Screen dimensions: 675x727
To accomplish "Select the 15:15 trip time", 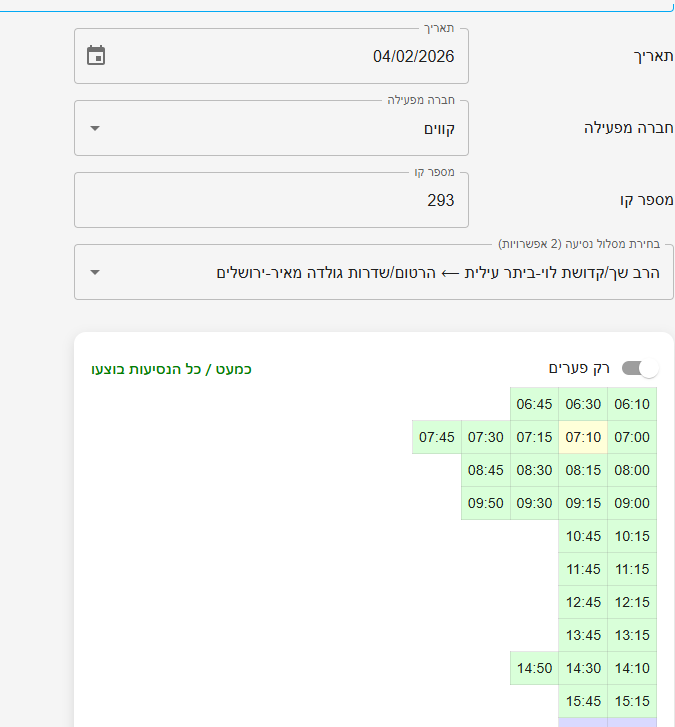I will coord(632,701).
